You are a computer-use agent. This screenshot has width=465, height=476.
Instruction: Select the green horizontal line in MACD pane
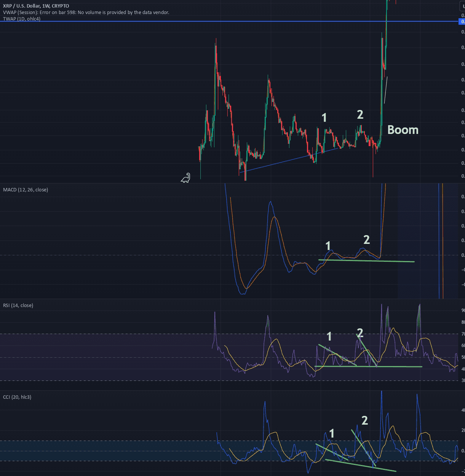pos(366,261)
